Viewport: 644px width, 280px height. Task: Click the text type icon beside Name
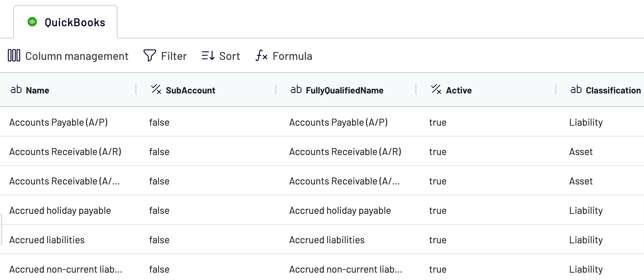click(16, 90)
